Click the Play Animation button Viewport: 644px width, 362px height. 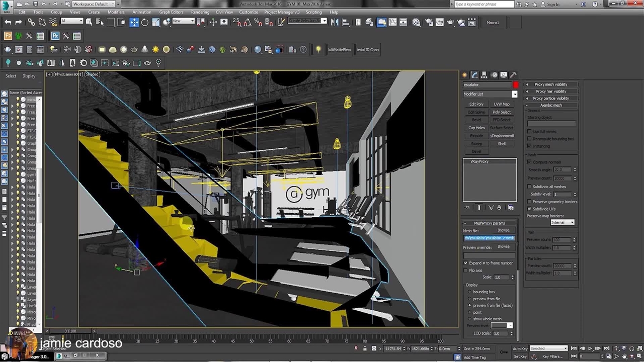tap(590, 348)
